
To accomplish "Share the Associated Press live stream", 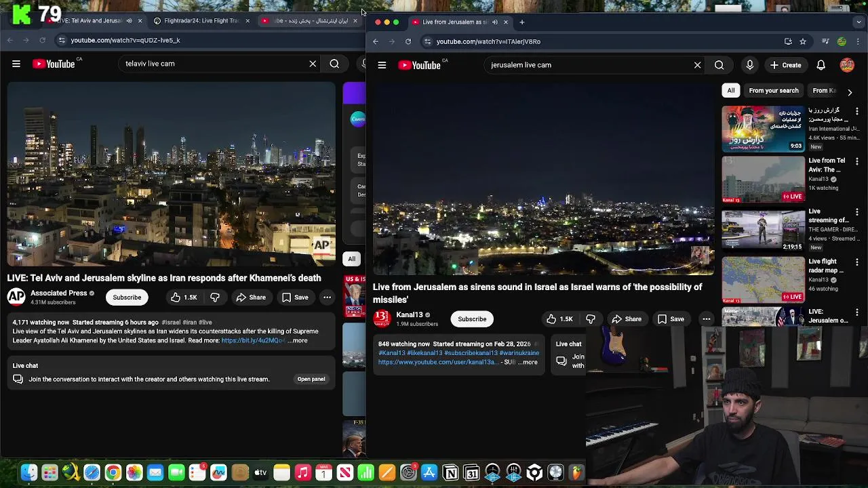I will coord(250,298).
